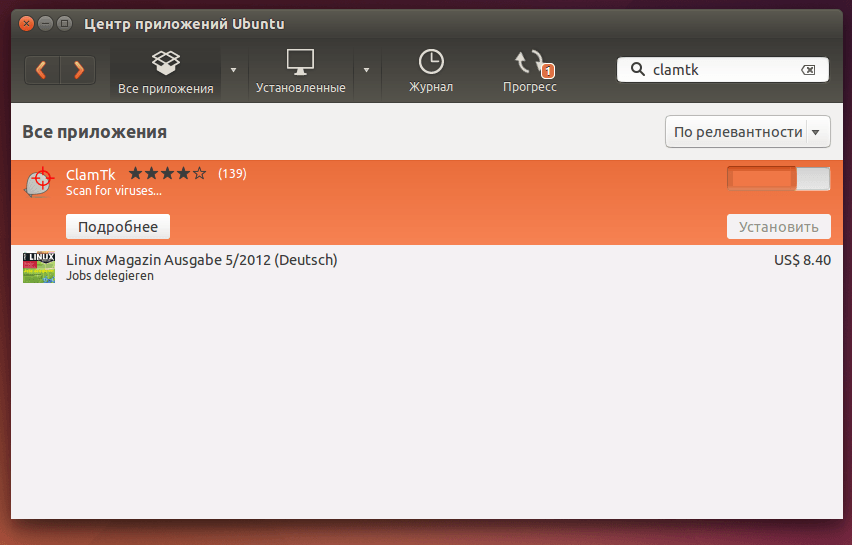
Task: Click the magnifier icon in the search box
Action: click(637, 69)
